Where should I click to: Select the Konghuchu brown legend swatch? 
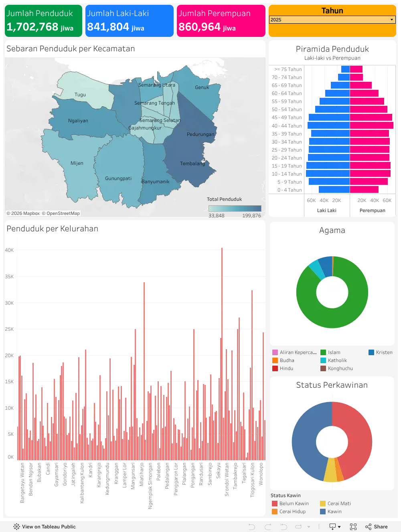point(323,368)
